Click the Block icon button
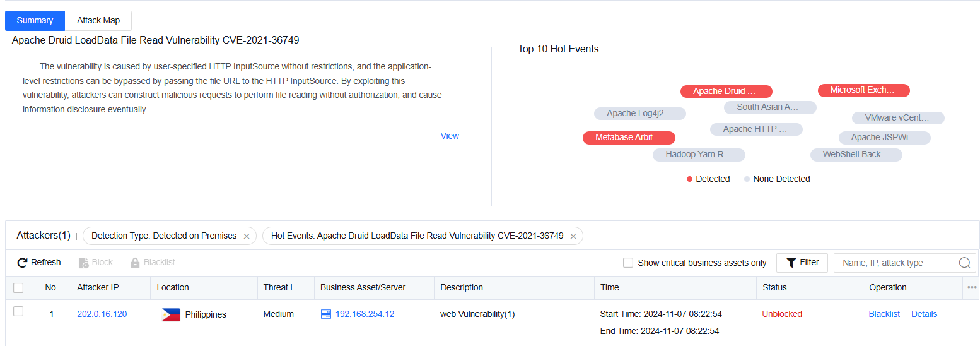 [x=84, y=263]
